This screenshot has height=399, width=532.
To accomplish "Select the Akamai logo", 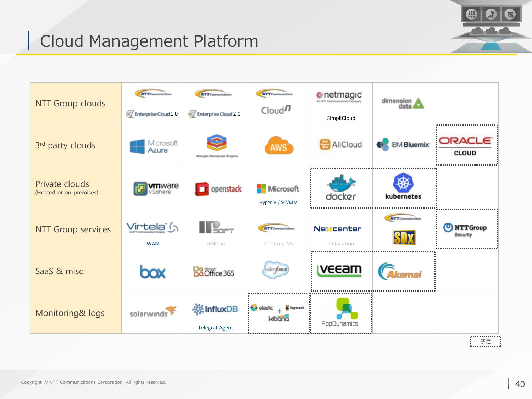I will coord(400,271).
